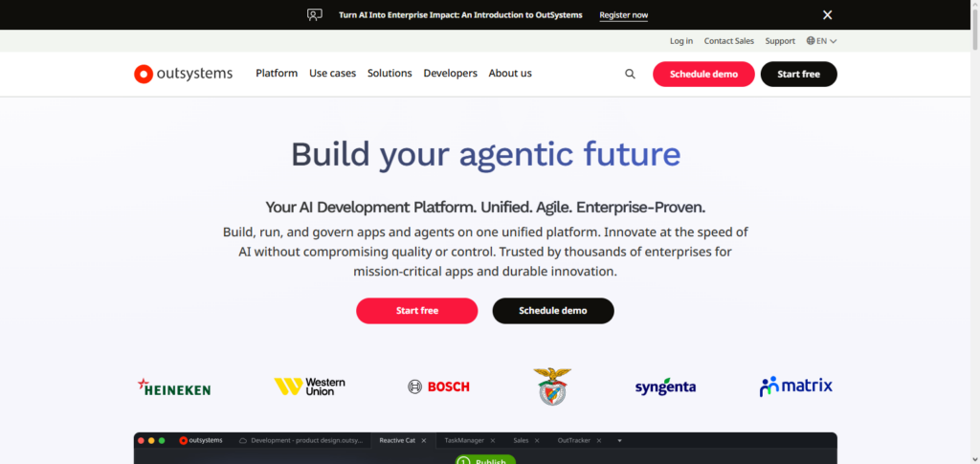980x464 pixels.
Task: Click the black Schedule demo hero button
Action: point(553,310)
